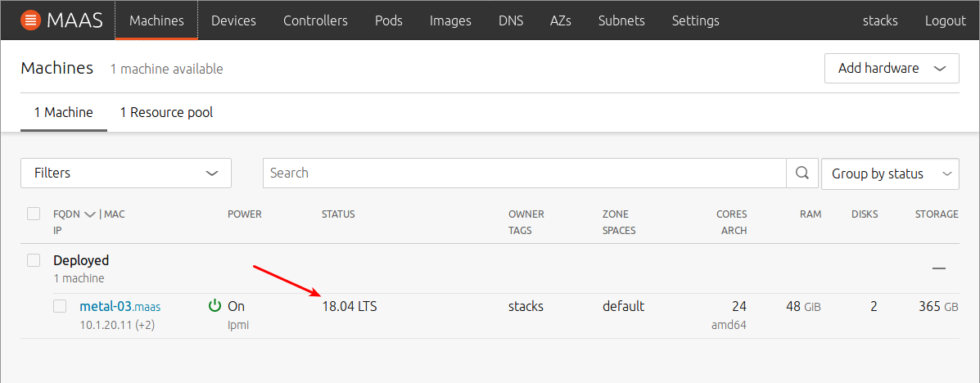Expand the Filters dropdown
980x383 pixels.
click(x=125, y=173)
